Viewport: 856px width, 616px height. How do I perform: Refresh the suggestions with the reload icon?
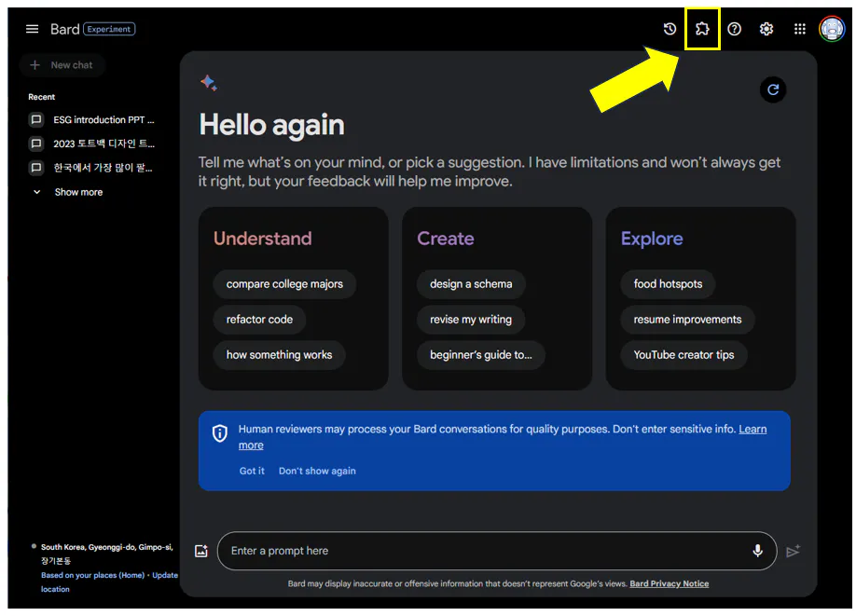[773, 89]
